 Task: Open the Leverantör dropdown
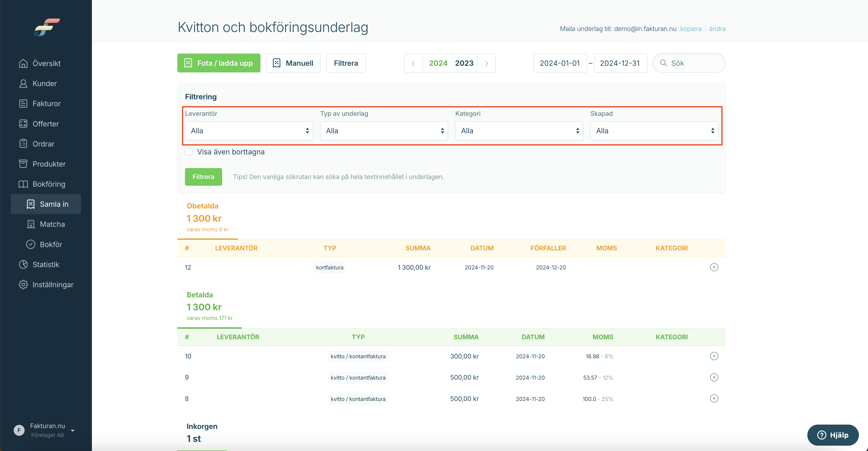click(249, 131)
